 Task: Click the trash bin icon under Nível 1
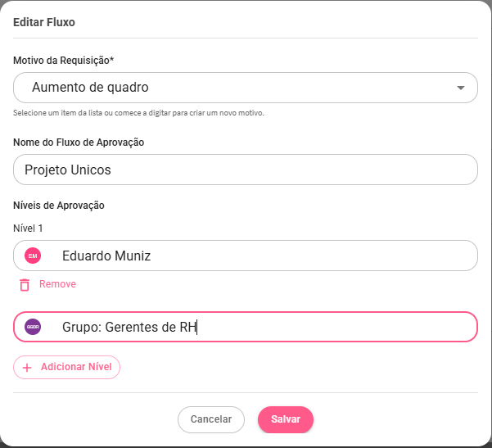click(x=25, y=284)
